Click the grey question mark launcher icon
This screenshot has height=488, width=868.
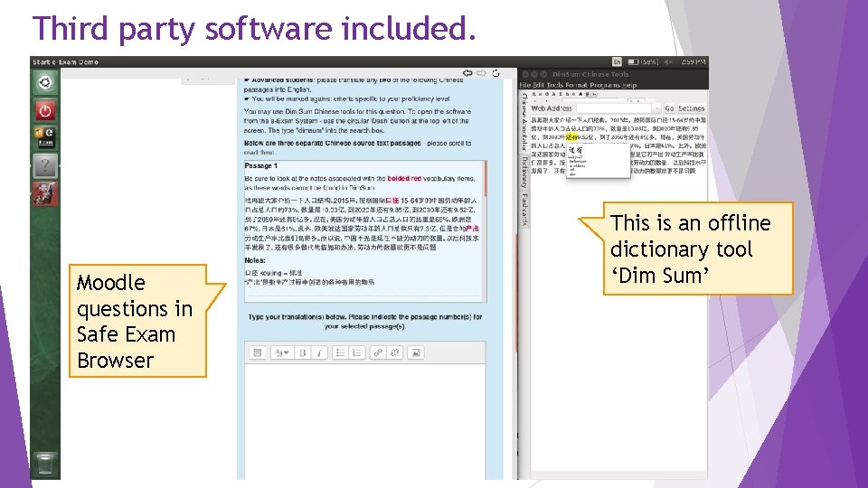[45, 164]
